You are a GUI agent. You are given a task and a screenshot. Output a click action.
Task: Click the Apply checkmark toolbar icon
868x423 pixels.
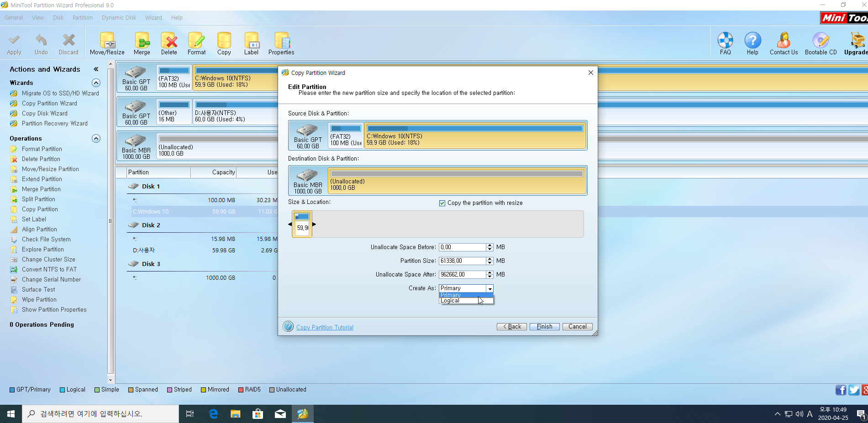tap(14, 44)
